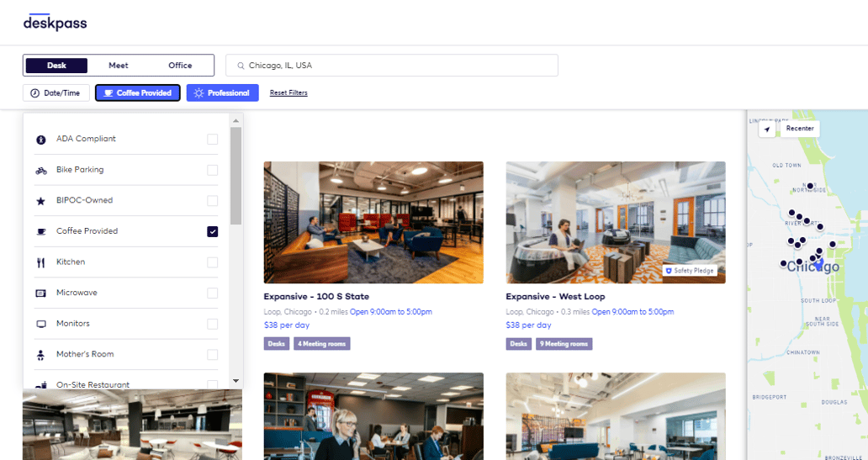Click the Bike Parking bicycle icon
This screenshot has height=460, width=868.
click(41, 171)
